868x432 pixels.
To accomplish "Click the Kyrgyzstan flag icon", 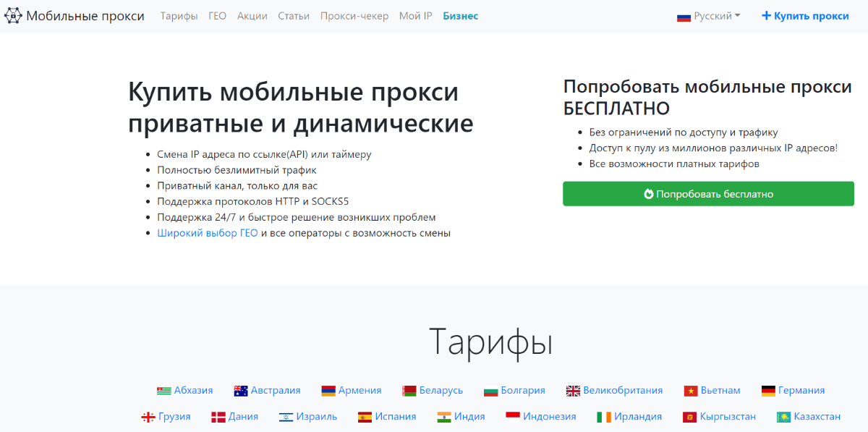I will [689, 417].
